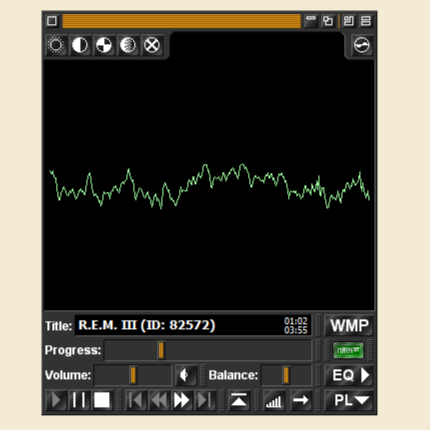The width and height of the screenshot is (430, 430).
Task: Toggle the green MAIN indicator button
Action: pos(348,350)
